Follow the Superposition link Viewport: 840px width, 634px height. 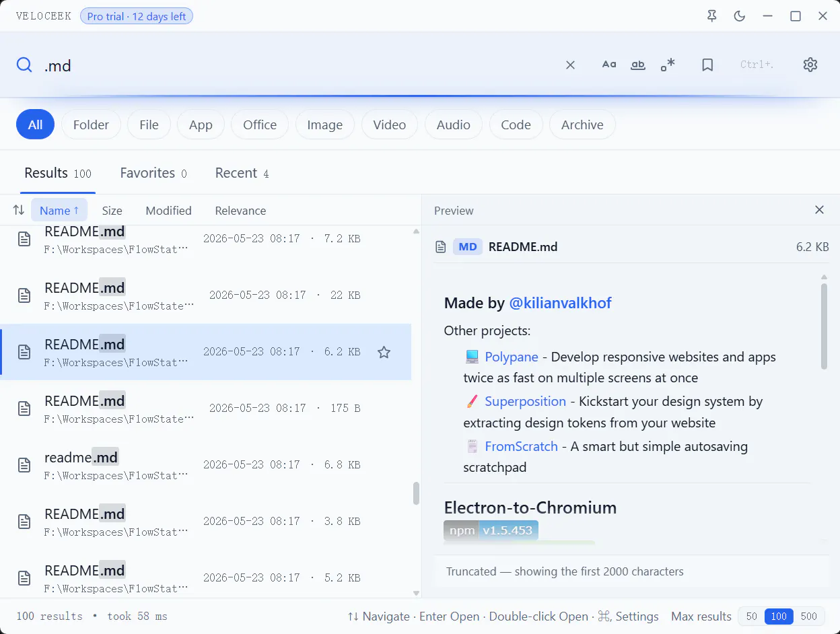pyautogui.click(x=525, y=401)
